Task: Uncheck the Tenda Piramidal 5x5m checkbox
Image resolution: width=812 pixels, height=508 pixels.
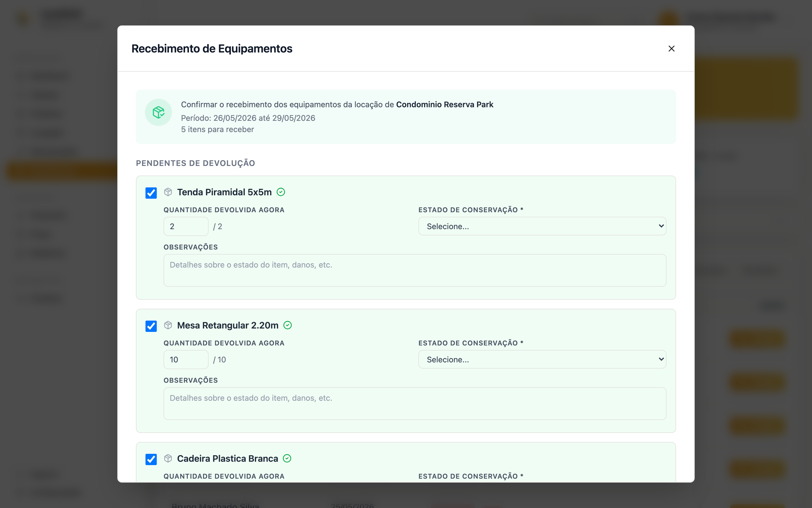Action: (x=151, y=193)
